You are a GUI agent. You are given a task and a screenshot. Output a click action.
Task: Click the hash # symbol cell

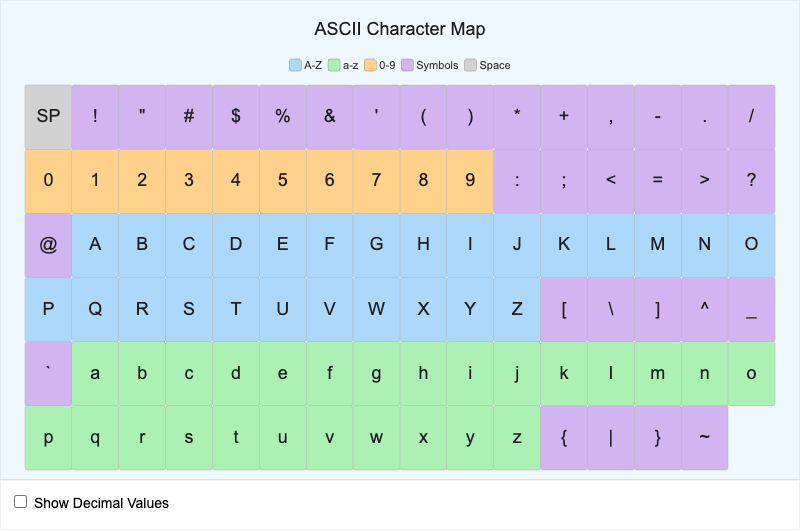click(x=189, y=116)
